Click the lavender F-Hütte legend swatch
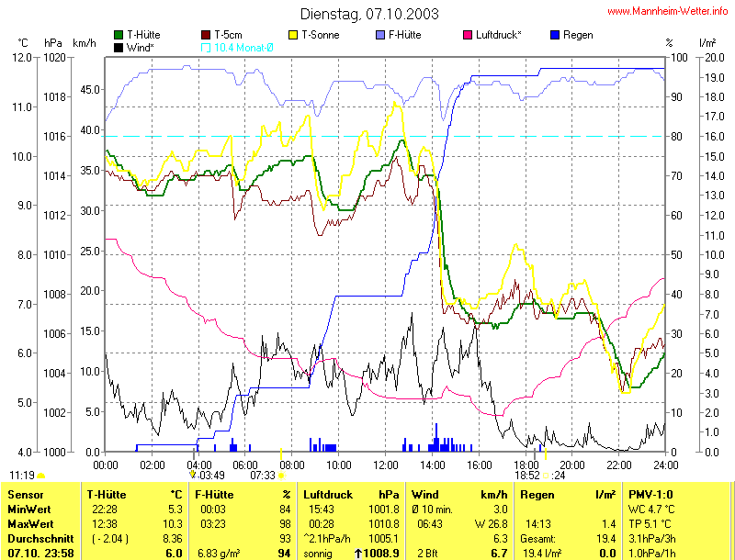This screenshot has height=560, width=735. 381,35
